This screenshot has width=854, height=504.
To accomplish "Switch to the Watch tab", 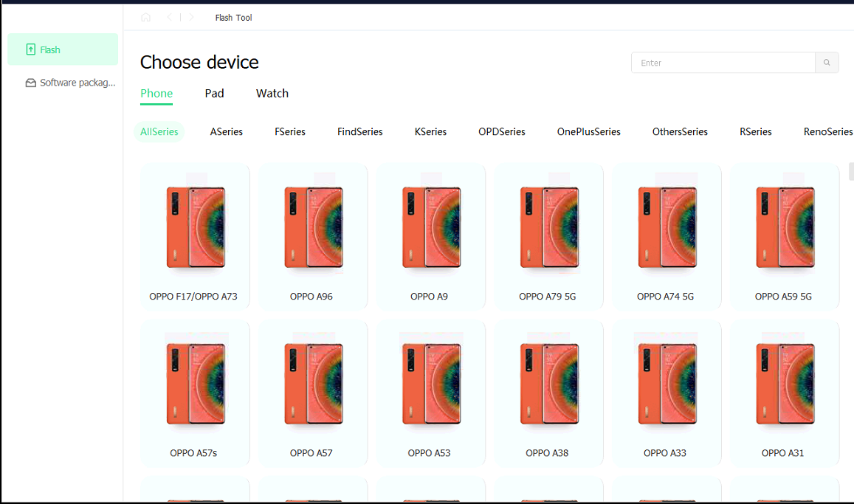I will pyautogui.click(x=272, y=93).
